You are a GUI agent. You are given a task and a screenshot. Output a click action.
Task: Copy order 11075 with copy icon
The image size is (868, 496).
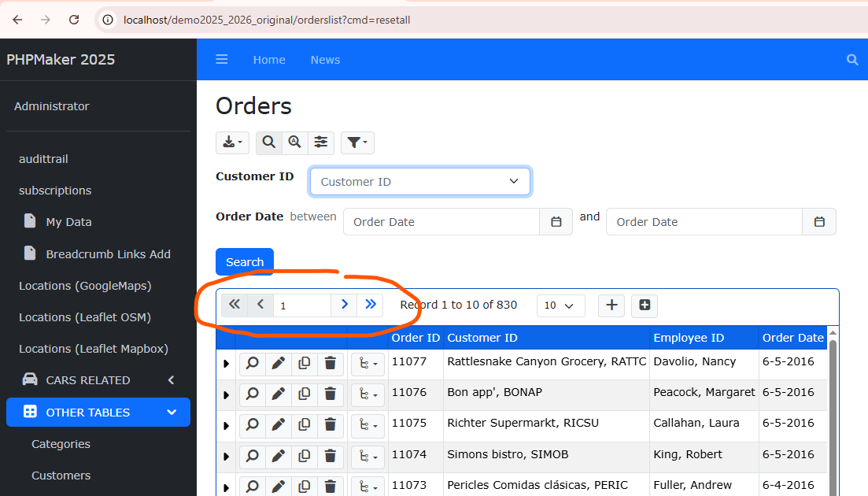(304, 425)
